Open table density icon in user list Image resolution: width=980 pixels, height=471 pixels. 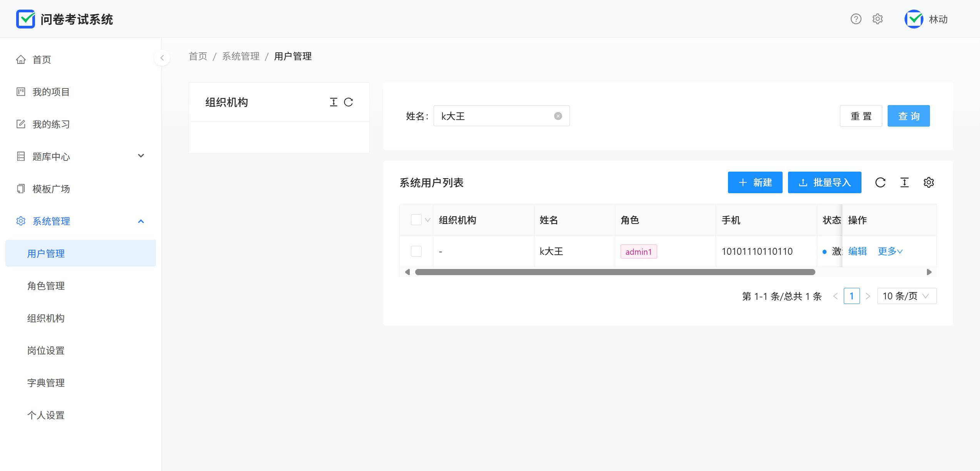(x=905, y=182)
